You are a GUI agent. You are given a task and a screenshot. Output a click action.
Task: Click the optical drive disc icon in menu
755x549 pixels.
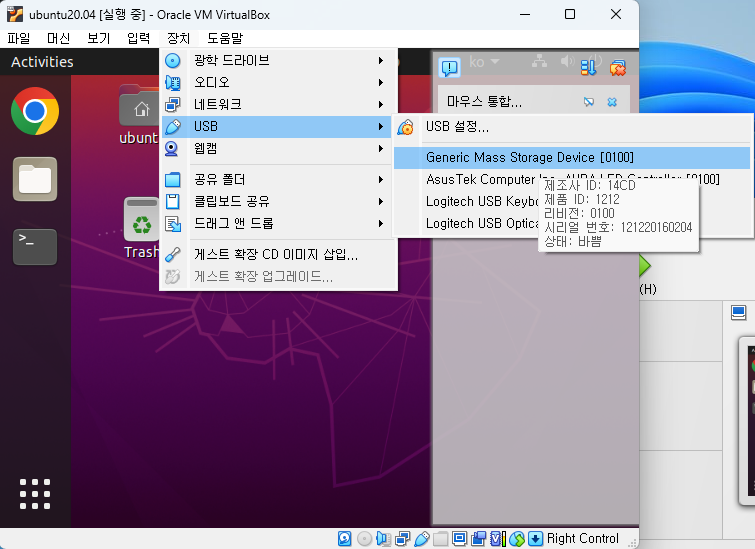pos(173,61)
